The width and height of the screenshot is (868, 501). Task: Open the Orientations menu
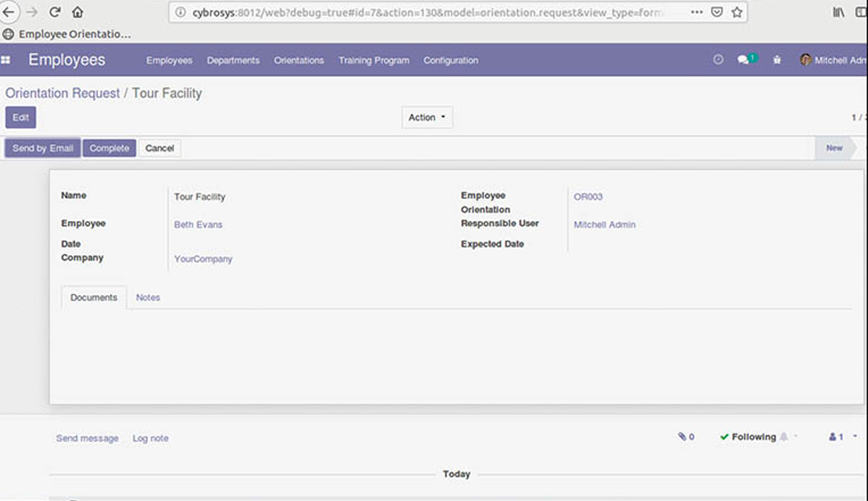pyautogui.click(x=299, y=60)
